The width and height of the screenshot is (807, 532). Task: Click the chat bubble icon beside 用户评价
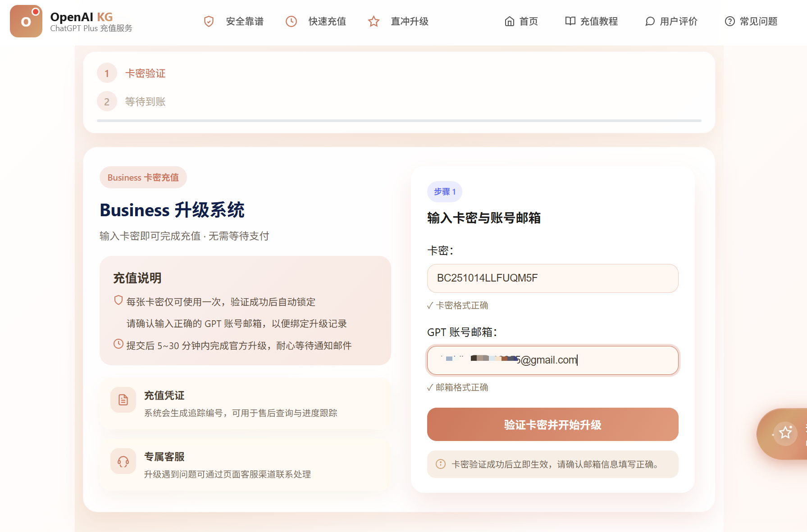point(650,21)
